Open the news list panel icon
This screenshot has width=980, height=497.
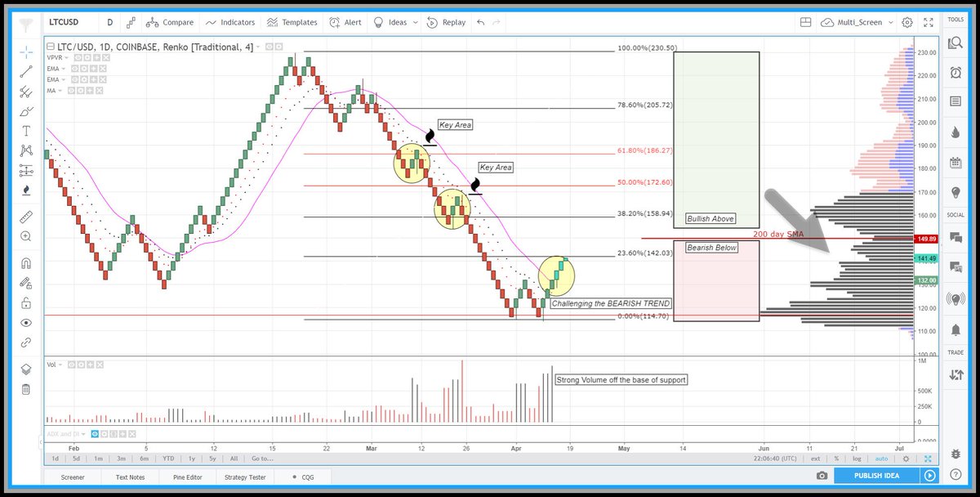(955, 101)
